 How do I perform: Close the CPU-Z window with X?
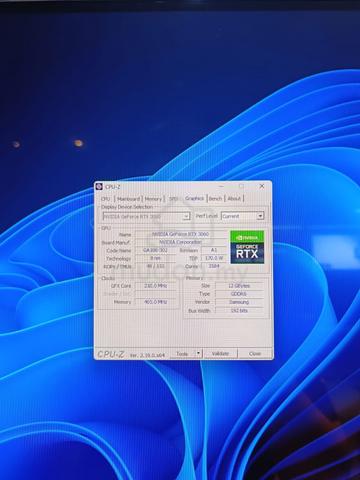[x=262, y=186]
